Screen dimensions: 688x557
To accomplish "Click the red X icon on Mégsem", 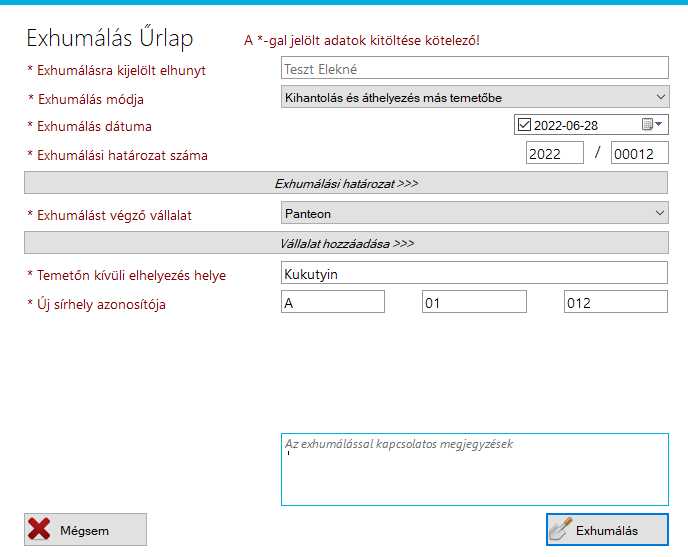I will [x=40, y=530].
